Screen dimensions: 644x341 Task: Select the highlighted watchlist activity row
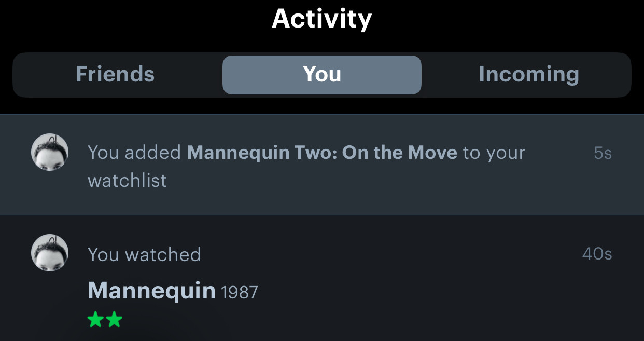(322, 165)
